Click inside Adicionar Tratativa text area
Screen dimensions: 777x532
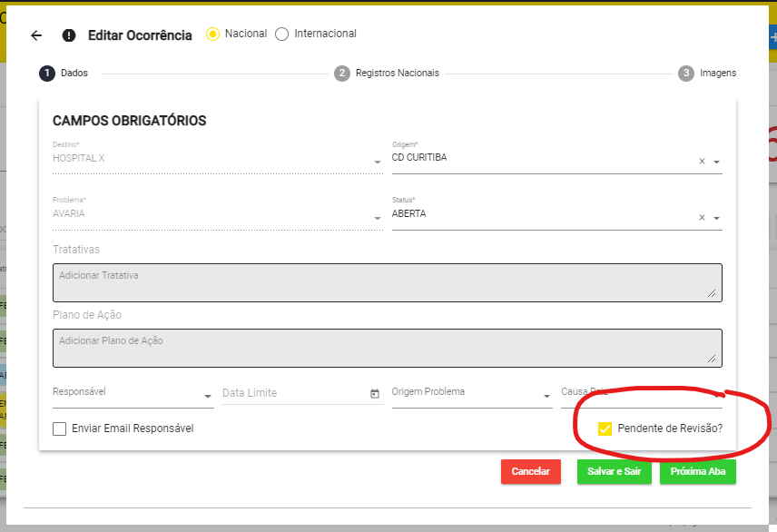[387, 282]
